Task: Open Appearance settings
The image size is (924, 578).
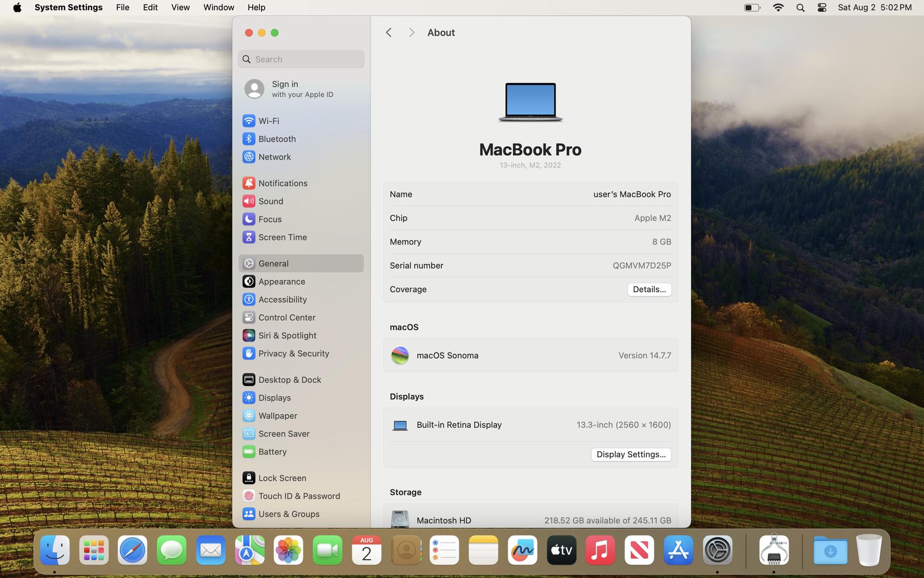Action: pyautogui.click(x=301, y=282)
